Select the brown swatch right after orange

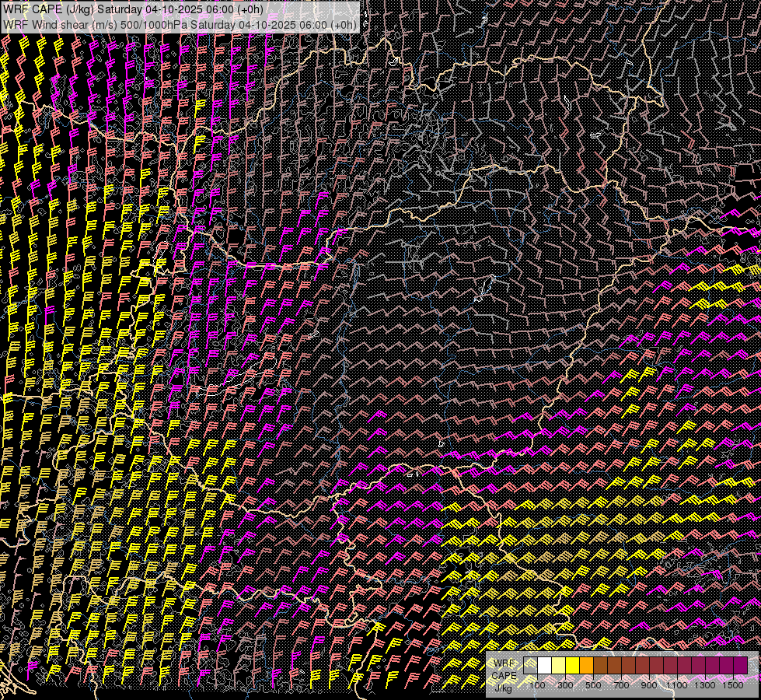pos(601,665)
